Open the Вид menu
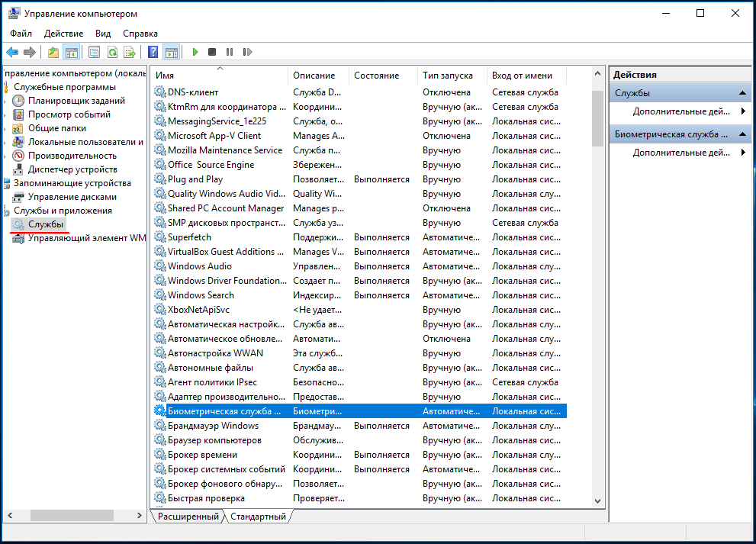The height and width of the screenshot is (544, 756). [x=103, y=34]
